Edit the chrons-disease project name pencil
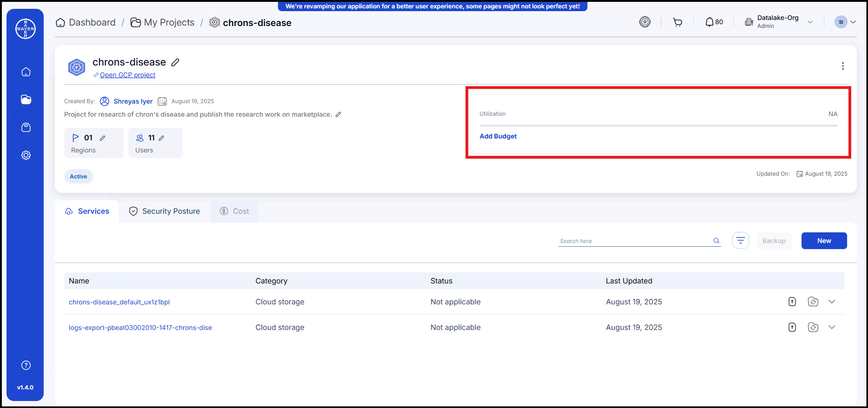Screen dimensions: 868x408 (175, 62)
